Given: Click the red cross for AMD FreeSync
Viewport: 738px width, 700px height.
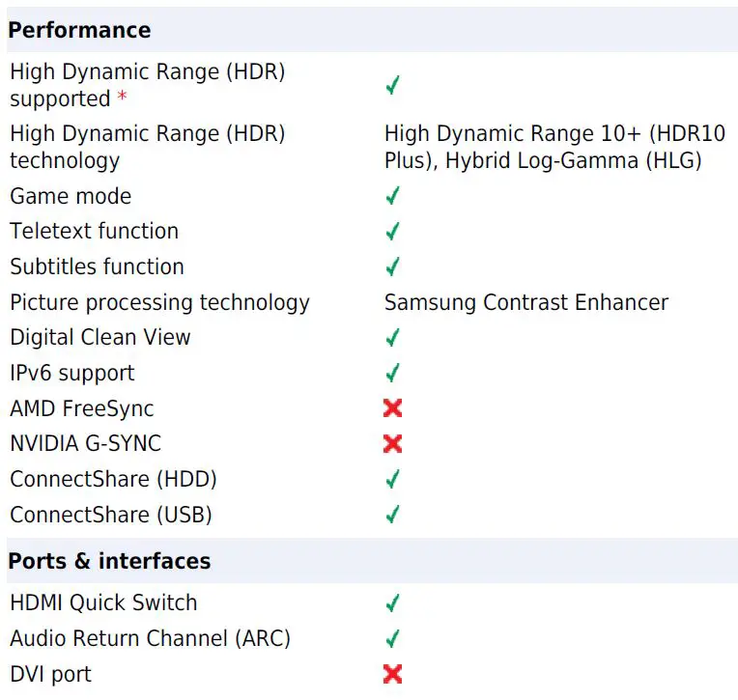Looking at the screenshot, I should point(392,408).
